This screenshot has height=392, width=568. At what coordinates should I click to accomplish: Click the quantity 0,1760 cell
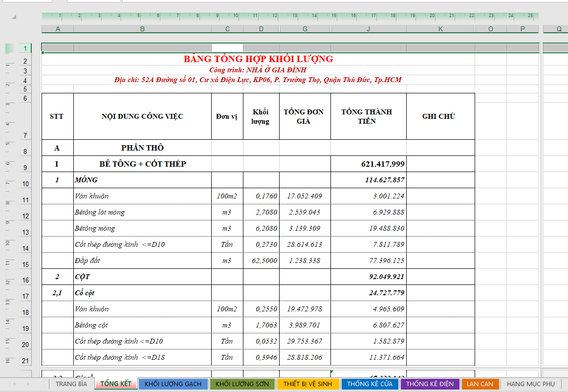(x=261, y=196)
